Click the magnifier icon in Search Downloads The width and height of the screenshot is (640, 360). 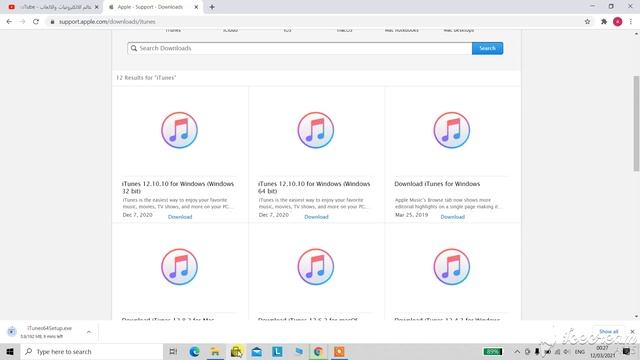point(133,48)
